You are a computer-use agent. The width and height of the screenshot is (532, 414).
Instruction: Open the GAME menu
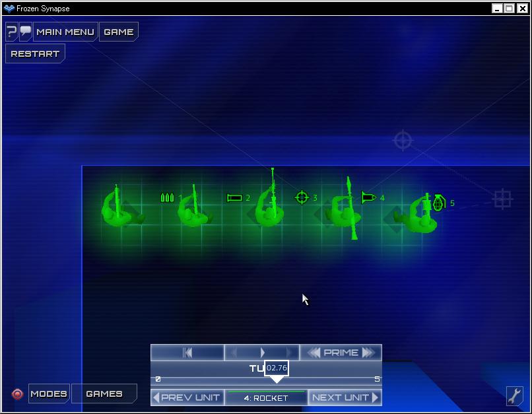pos(118,32)
